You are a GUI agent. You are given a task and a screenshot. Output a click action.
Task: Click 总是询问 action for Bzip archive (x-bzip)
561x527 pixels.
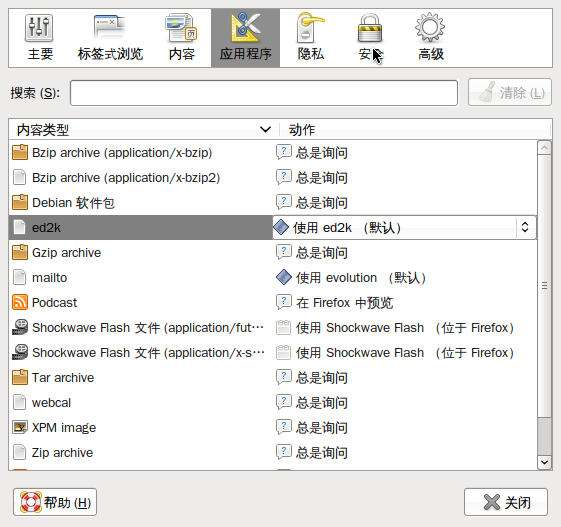pyautogui.click(x=322, y=153)
